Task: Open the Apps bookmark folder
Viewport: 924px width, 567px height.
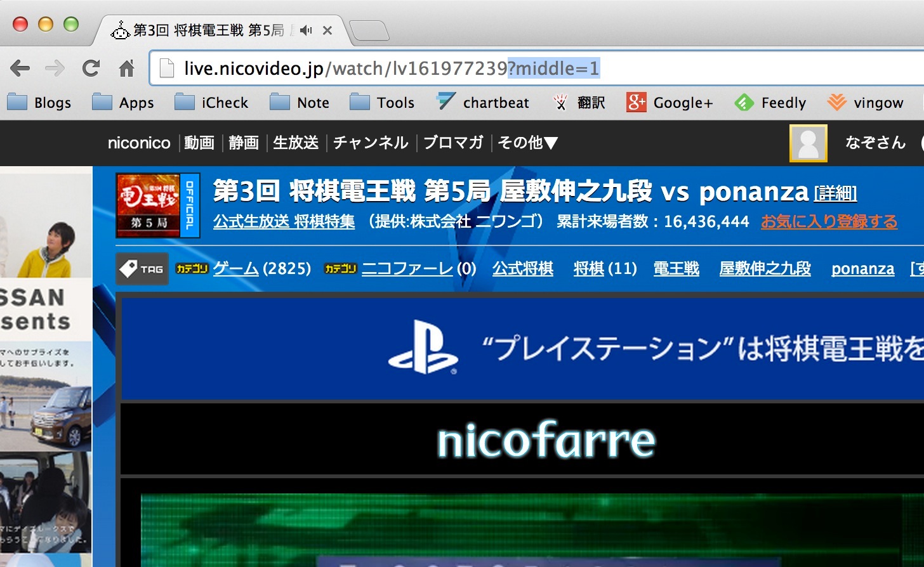Action: pos(122,103)
